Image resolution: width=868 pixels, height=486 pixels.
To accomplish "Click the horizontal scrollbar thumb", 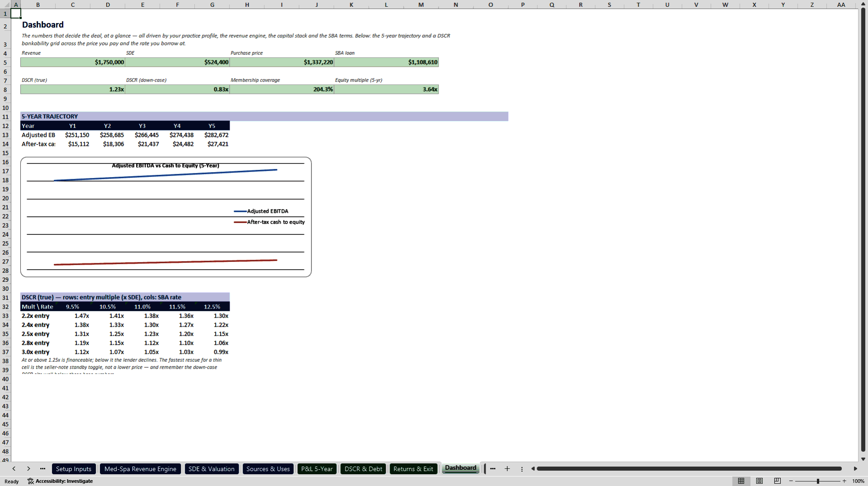I will (x=689, y=469).
